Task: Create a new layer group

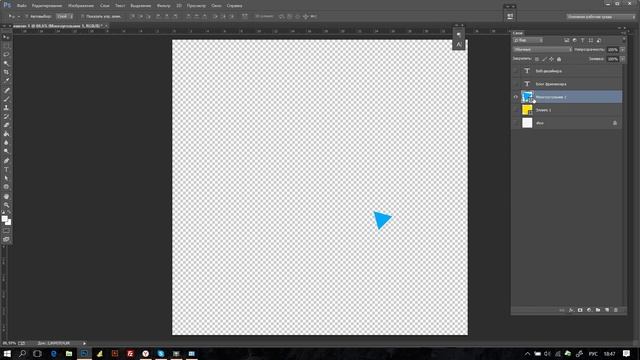Action: [x=598, y=310]
